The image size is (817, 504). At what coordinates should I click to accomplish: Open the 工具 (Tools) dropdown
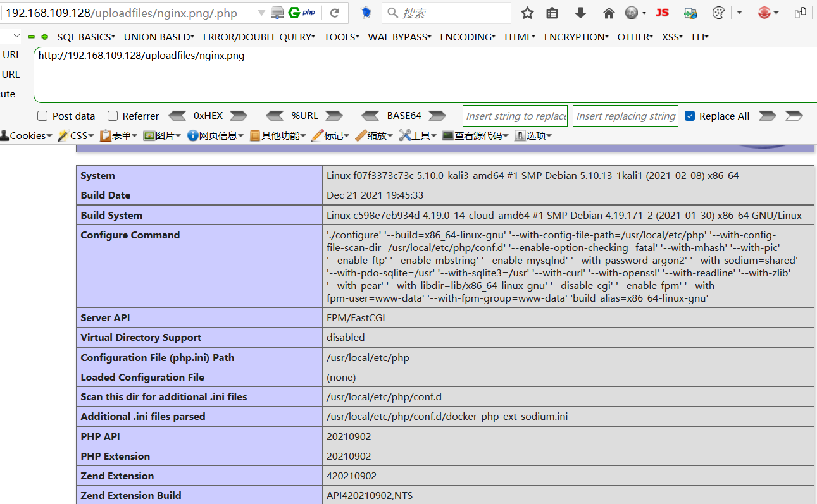[x=418, y=135]
